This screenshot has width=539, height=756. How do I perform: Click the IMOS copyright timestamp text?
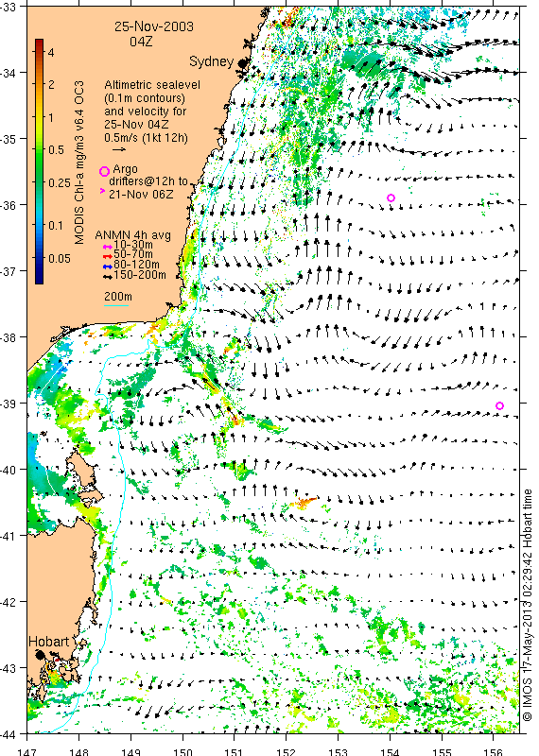pos(528,605)
